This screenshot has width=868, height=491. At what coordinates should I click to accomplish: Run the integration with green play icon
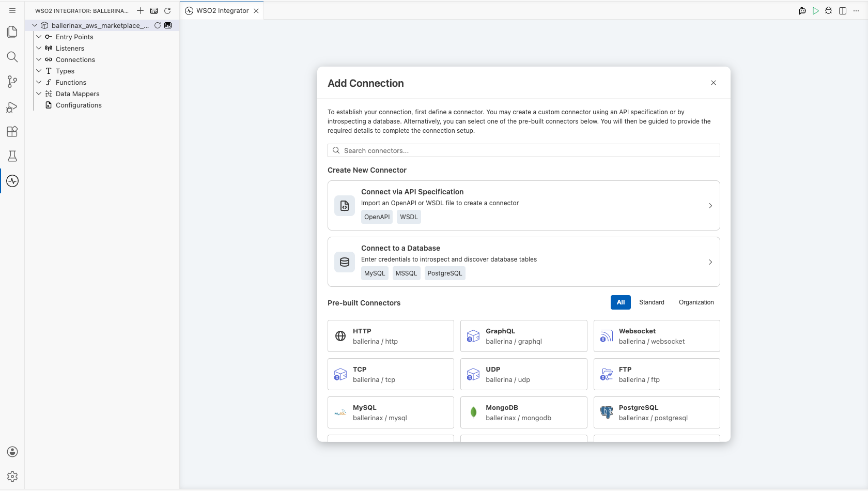pyautogui.click(x=816, y=10)
